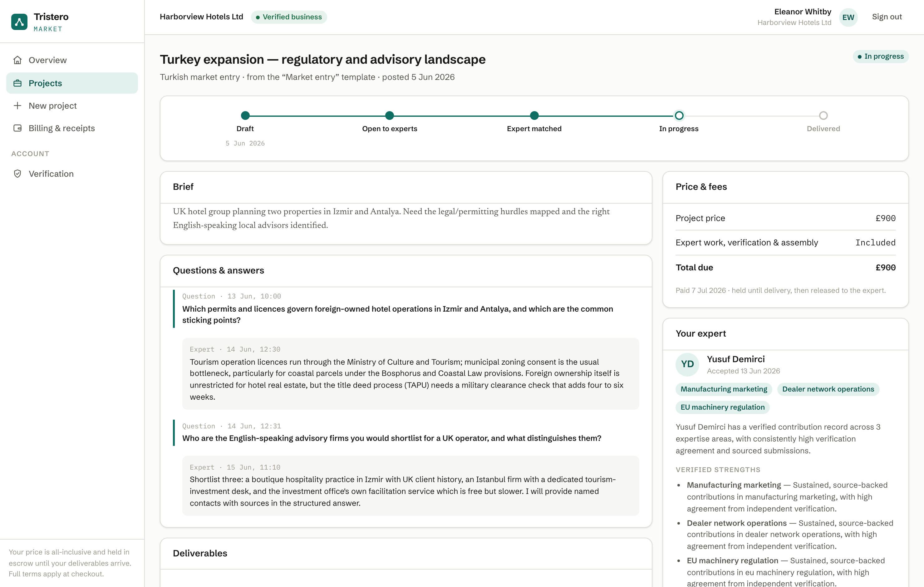Click the Total due £900 amount

(885, 268)
